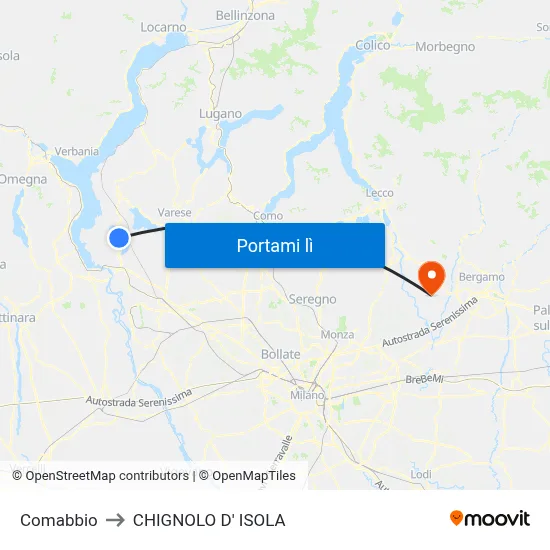Click the Verbania label near the lake
This screenshot has height=550, width=550.
coord(76,152)
